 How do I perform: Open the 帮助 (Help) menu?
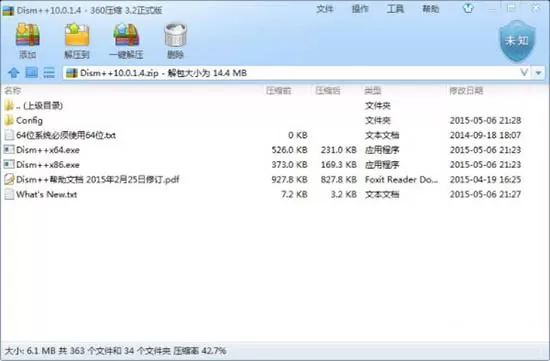431,9
